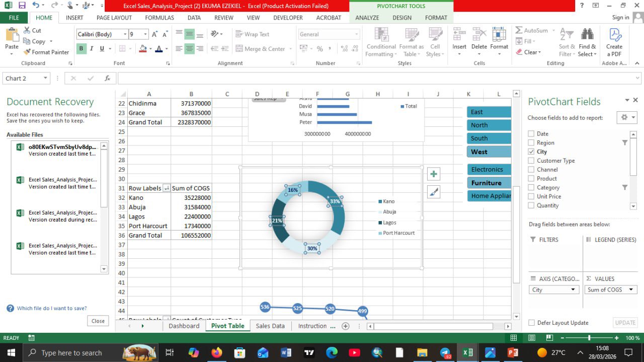Image resolution: width=644 pixels, height=362 pixels.
Task: Open Find & Select binoculars icon
Action: 587,35
